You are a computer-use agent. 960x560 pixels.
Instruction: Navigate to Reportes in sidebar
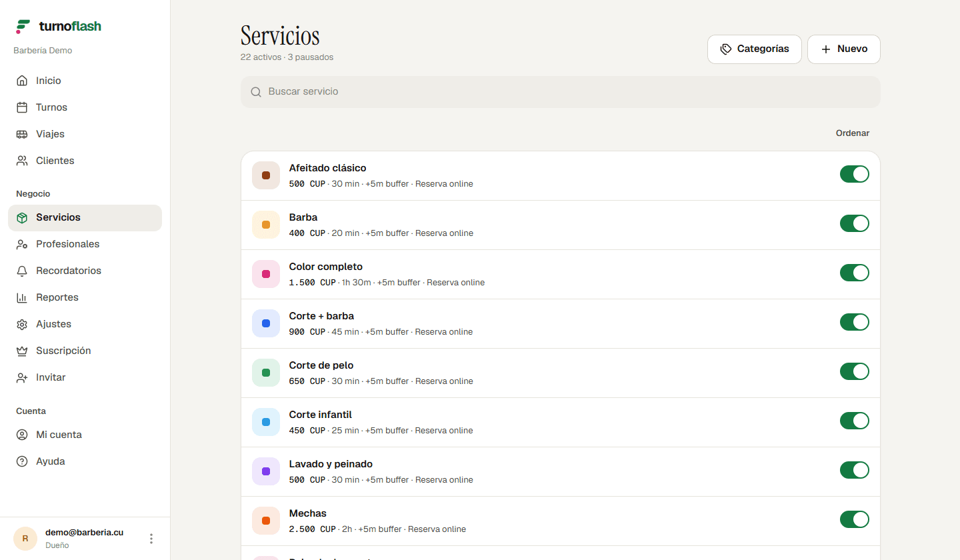85,298
